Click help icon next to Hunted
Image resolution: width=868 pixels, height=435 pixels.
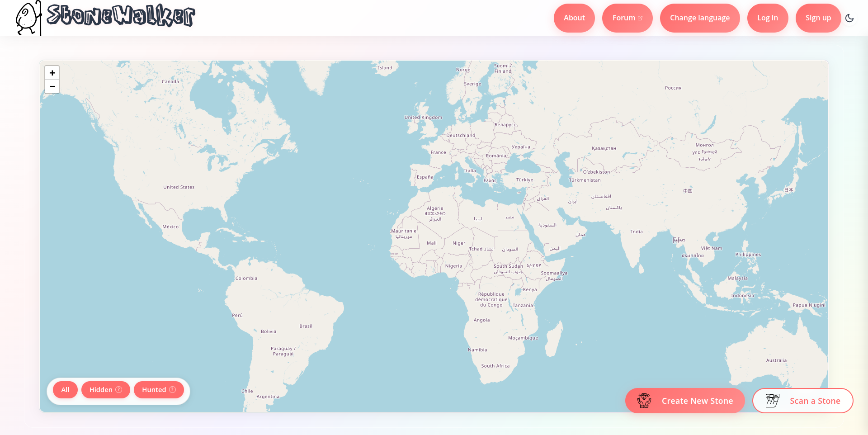172,390
